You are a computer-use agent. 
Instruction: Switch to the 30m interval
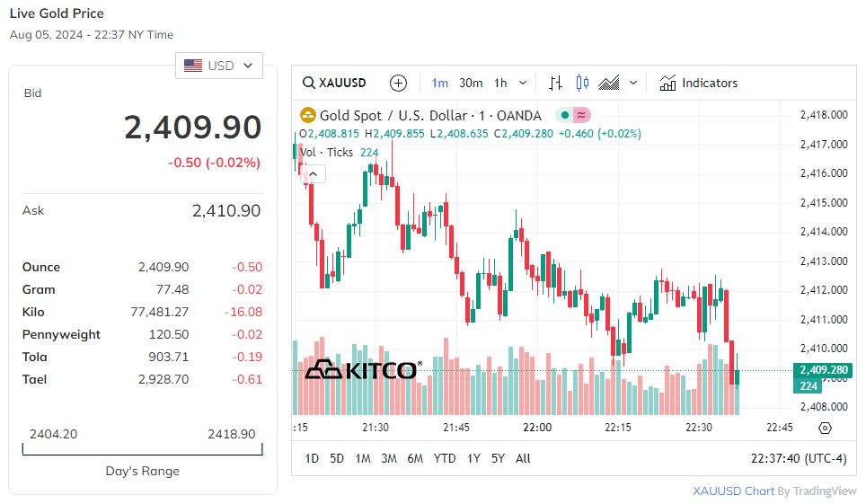(471, 83)
